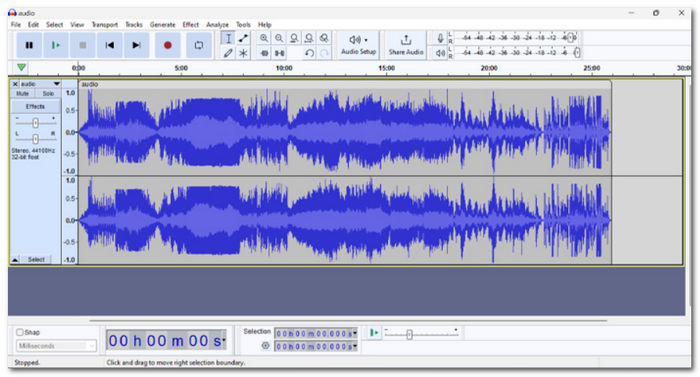Fit selection to width zoom icon

click(294, 38)
